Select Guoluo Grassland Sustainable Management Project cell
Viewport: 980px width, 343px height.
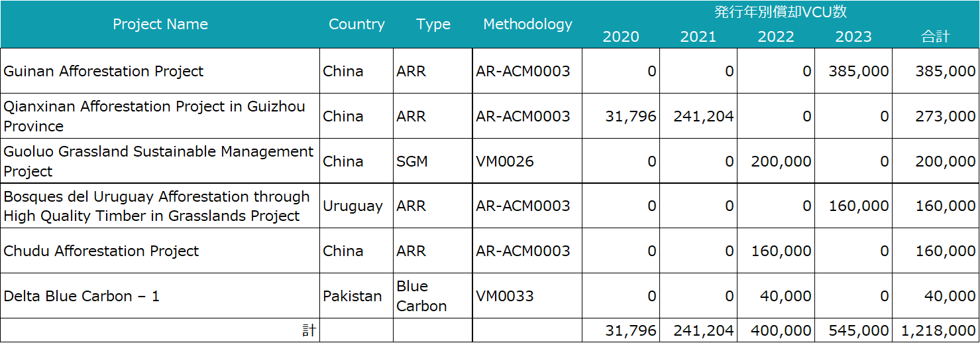[x=158, y=161]
